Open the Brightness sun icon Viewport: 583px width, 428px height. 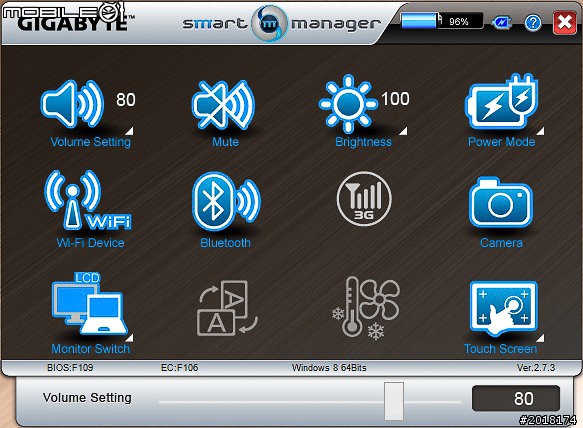click(x=348, y=104)
